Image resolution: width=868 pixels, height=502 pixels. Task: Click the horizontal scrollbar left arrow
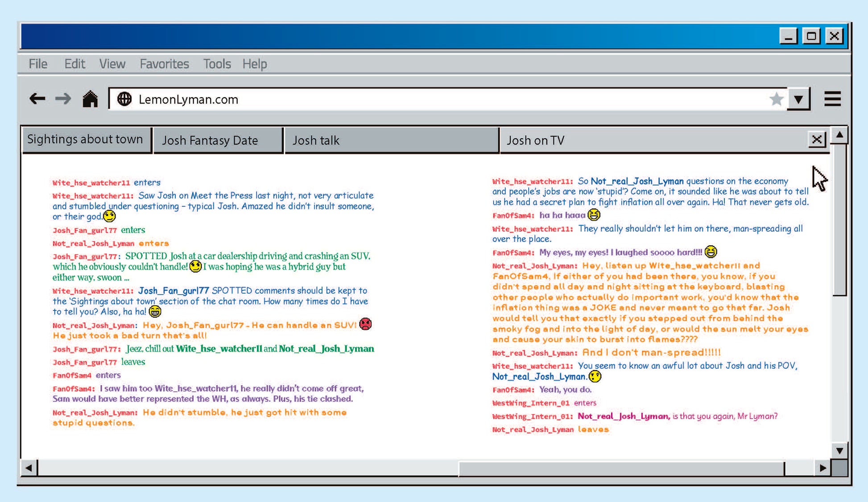(29, 468)
